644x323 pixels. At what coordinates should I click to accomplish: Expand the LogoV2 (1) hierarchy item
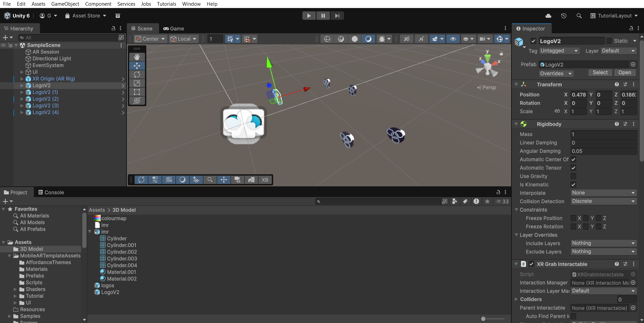pyautogui.click(x=22, y=92)
